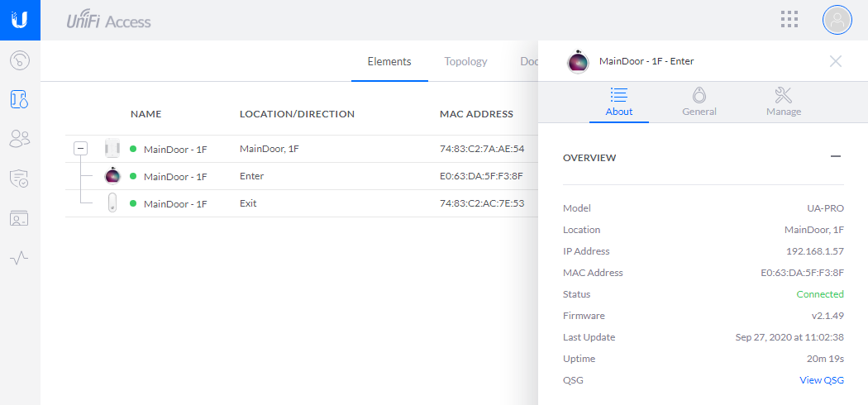This screenshot has height=405, width=868.
Task: Click the Location value in the Overview panel
Action: pos(814,230)
